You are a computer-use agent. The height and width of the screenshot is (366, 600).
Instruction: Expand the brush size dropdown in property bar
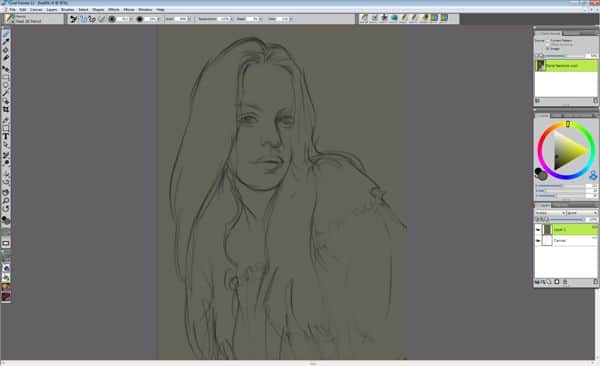tap(131, 19)
